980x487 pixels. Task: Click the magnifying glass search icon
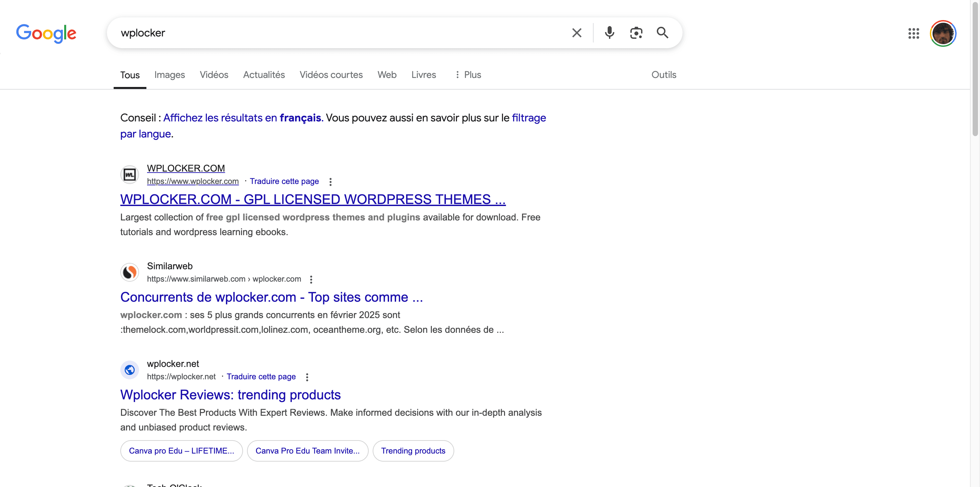point(662,33)
